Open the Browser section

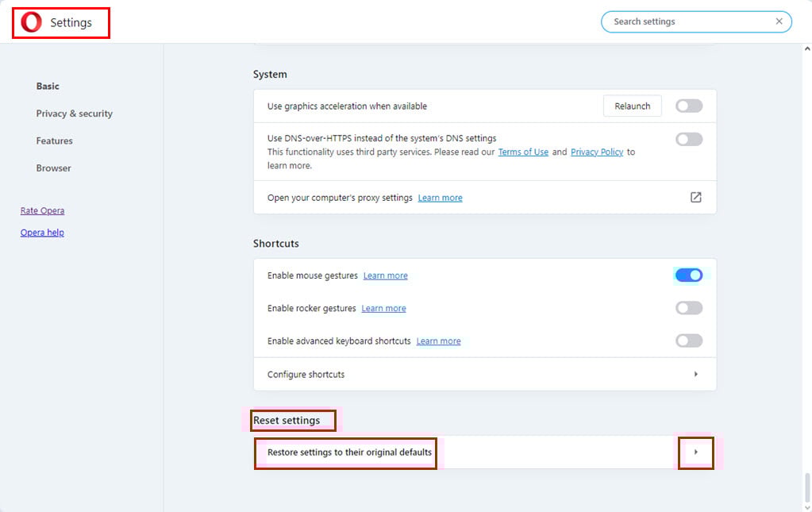point(53,167)
